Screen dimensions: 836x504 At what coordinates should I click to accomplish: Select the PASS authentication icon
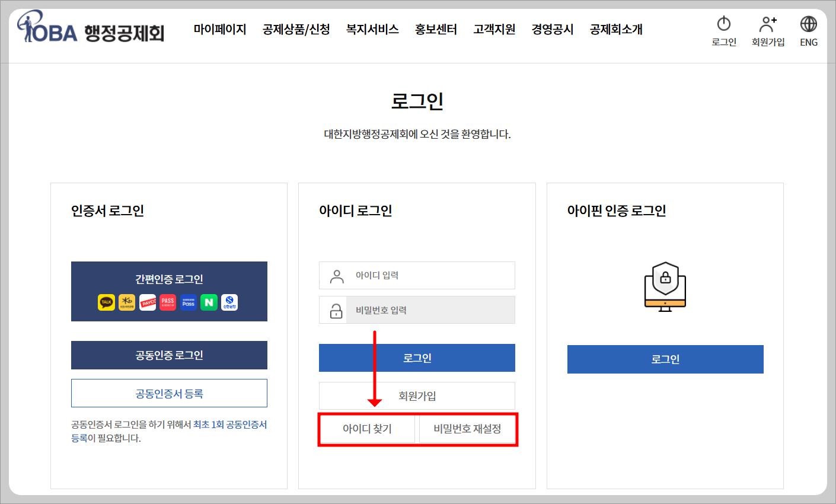168,302
